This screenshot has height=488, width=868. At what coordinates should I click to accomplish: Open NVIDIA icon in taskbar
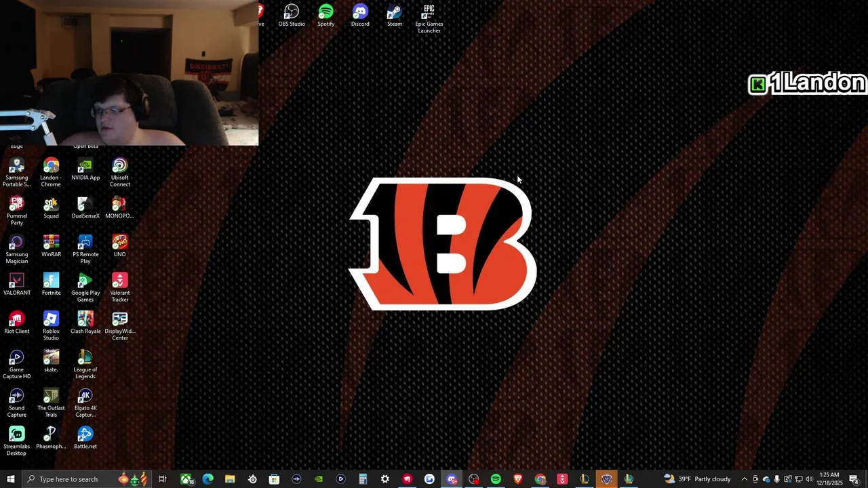point(319,479)
